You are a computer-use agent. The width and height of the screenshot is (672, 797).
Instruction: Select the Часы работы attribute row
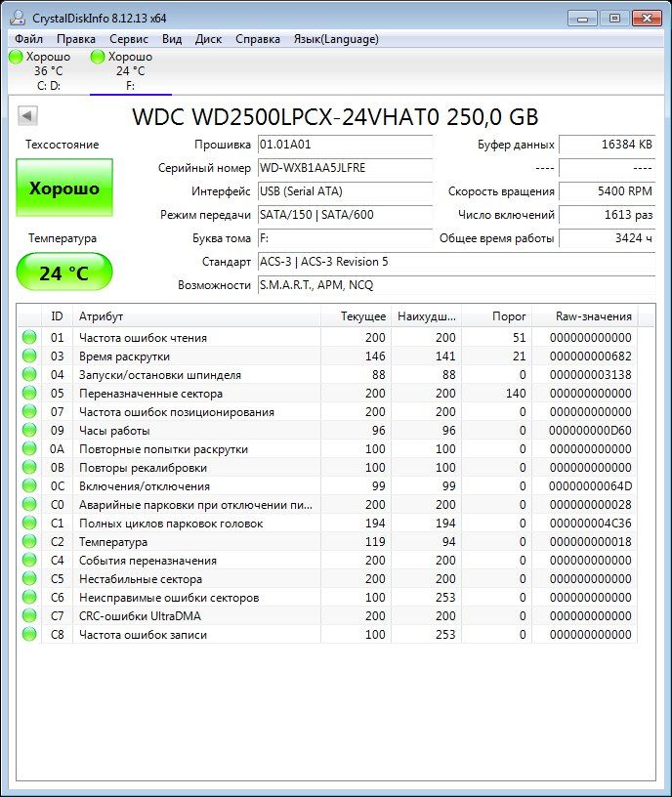328,430
